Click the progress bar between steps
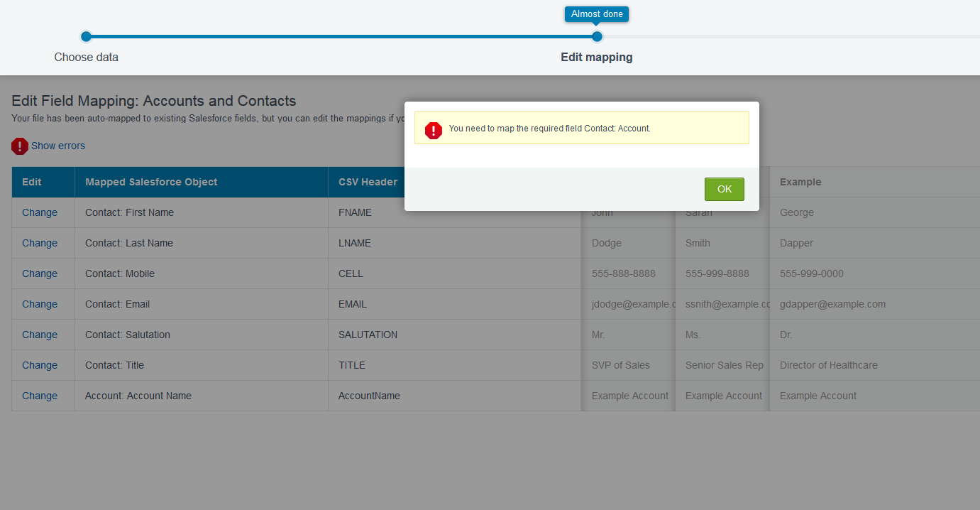 coord(341,36)
